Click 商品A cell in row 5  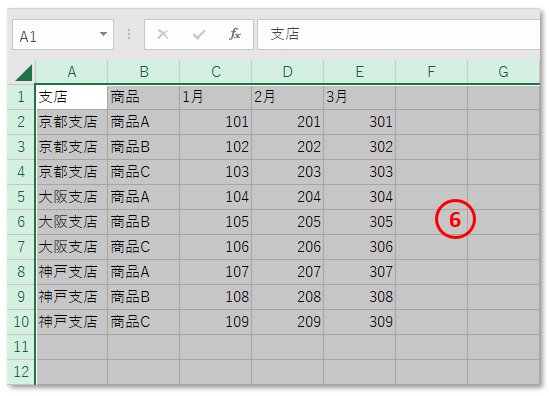click(x=144, y=197)
